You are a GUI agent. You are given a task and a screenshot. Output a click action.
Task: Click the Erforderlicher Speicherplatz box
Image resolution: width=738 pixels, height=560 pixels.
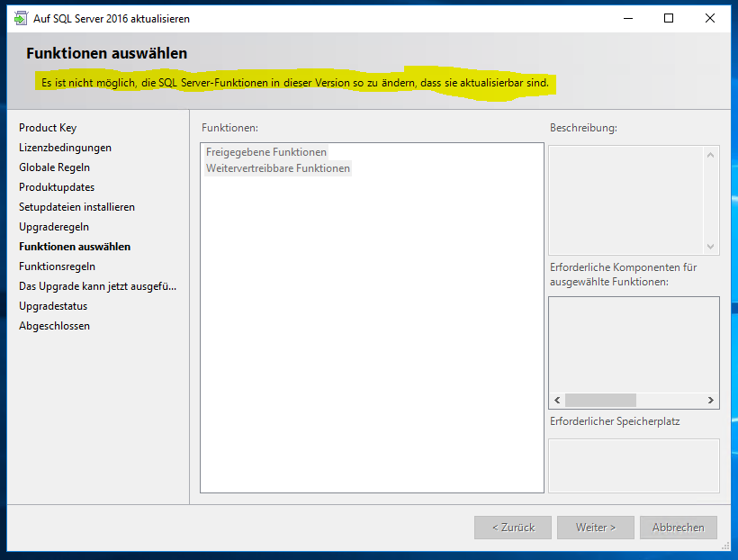coord(634,465)
